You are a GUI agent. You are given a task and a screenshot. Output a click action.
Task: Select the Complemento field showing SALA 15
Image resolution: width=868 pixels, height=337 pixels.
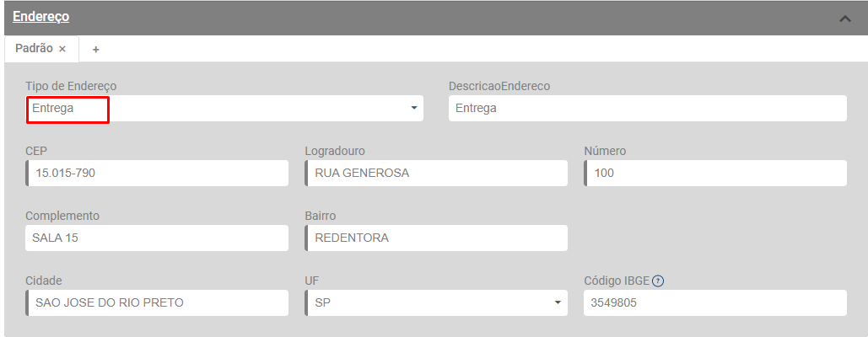[157, 238]
